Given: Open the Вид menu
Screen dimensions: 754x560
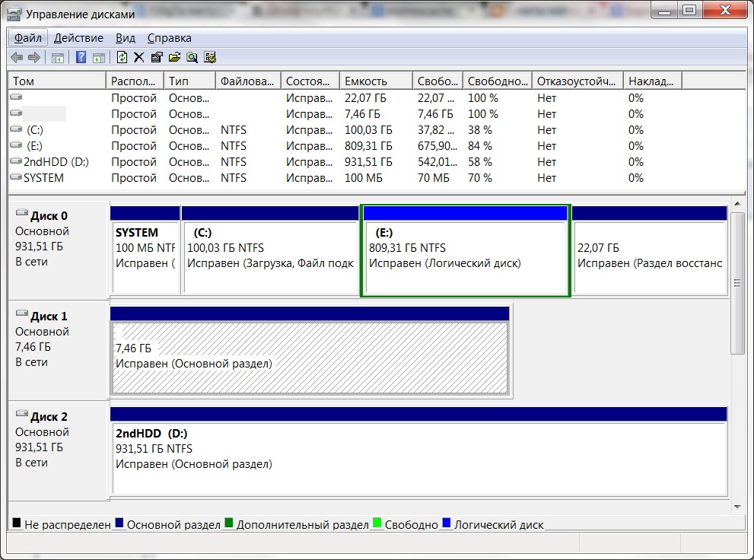Looking at the screenshot, I should click(125, 38).
